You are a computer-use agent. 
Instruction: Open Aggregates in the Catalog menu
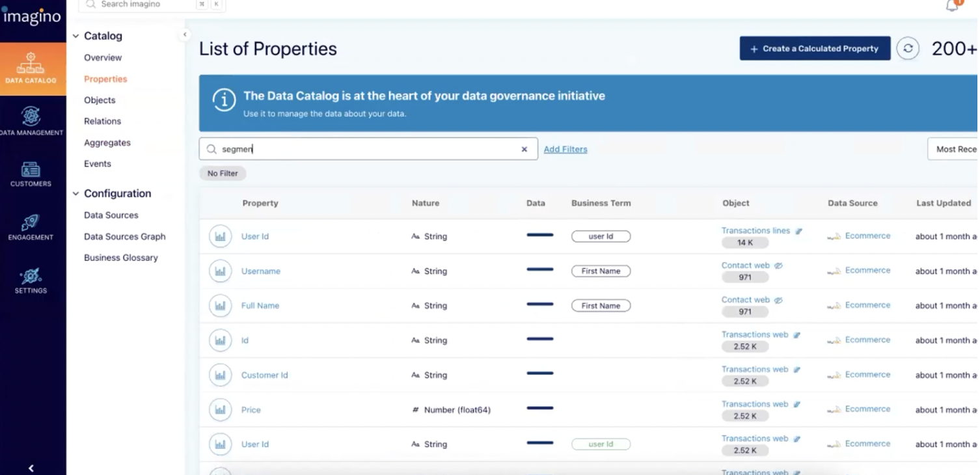107,142
